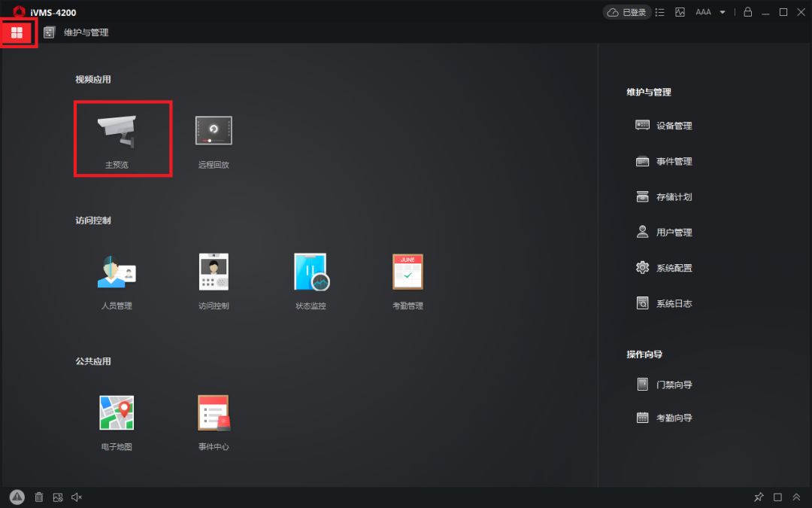Toggle the alarm sound mute icon
Image resolution: width=812 pixels, height=508 pixels.
click(77, 497)
